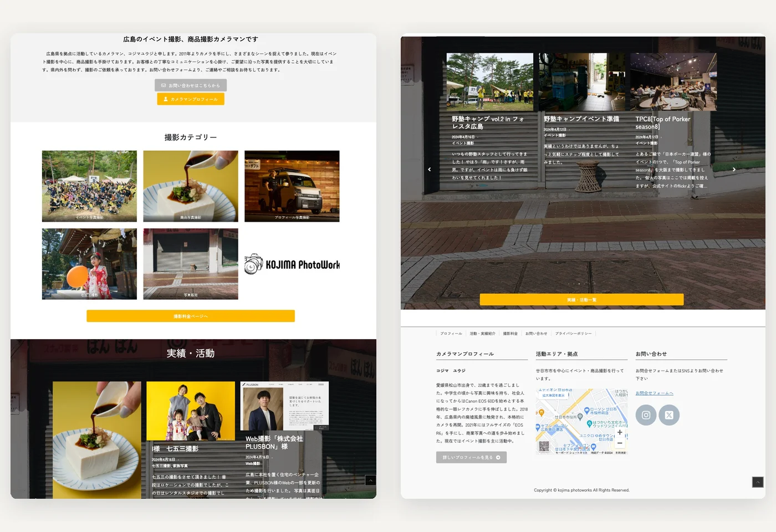
Task: Go to previous slide in the carousel
Action: click(x=430, y=170)
